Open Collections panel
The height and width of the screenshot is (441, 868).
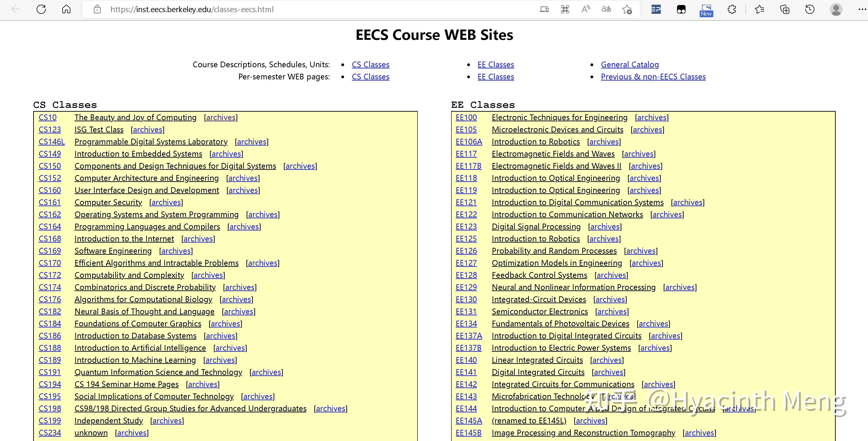(785, 9)
